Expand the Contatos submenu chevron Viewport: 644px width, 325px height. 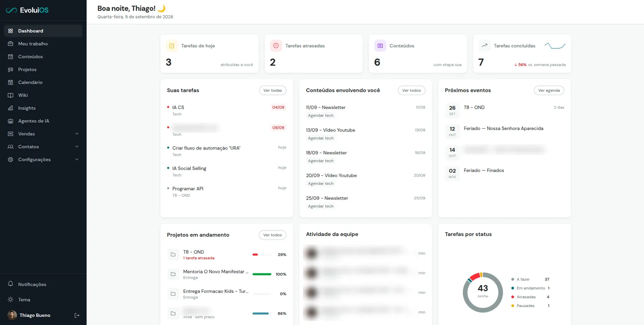[x=77, y=147]
